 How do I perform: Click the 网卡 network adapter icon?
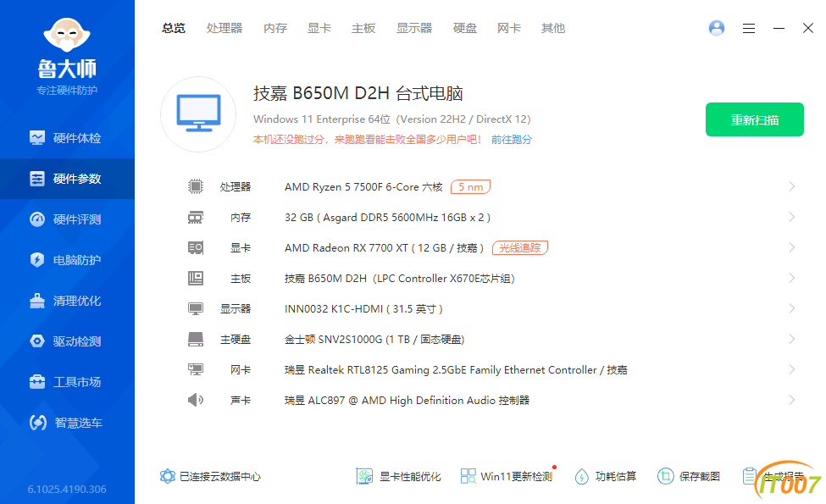tap(196, 369)
